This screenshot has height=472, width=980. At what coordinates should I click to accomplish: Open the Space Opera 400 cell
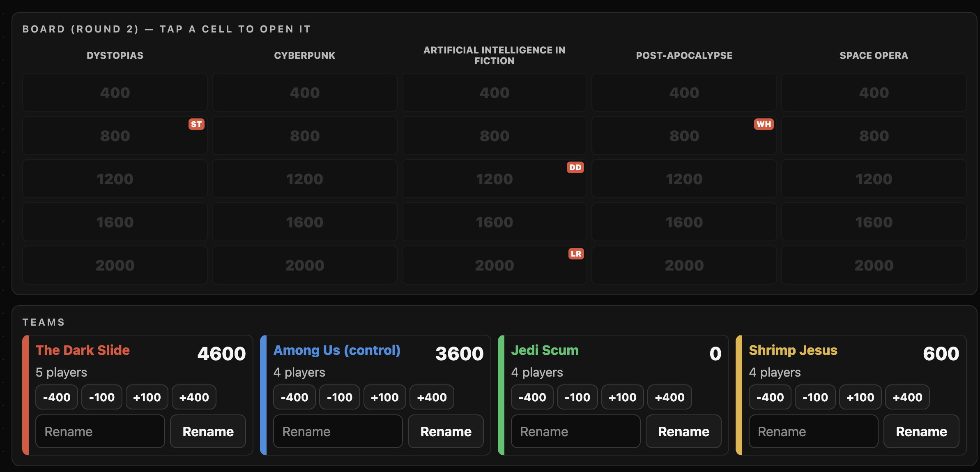874,93
